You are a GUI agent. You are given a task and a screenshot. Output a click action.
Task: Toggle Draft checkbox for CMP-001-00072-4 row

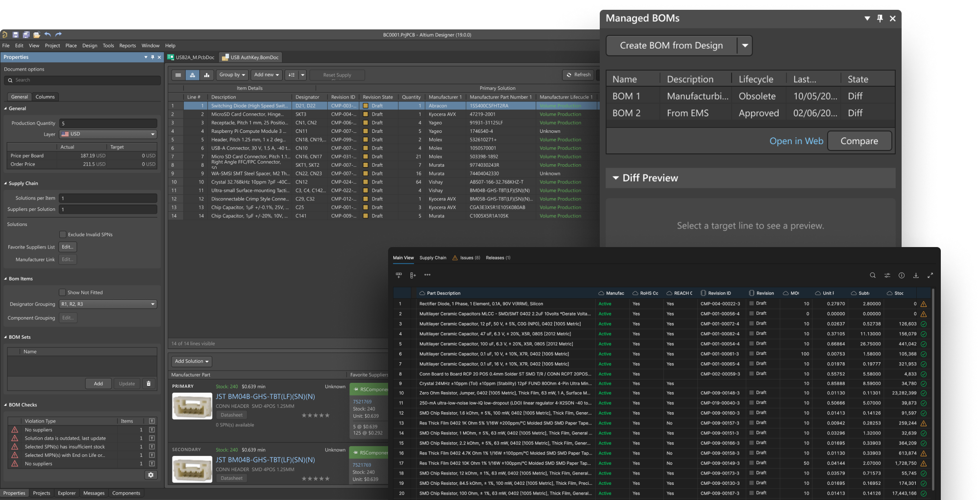751,324
